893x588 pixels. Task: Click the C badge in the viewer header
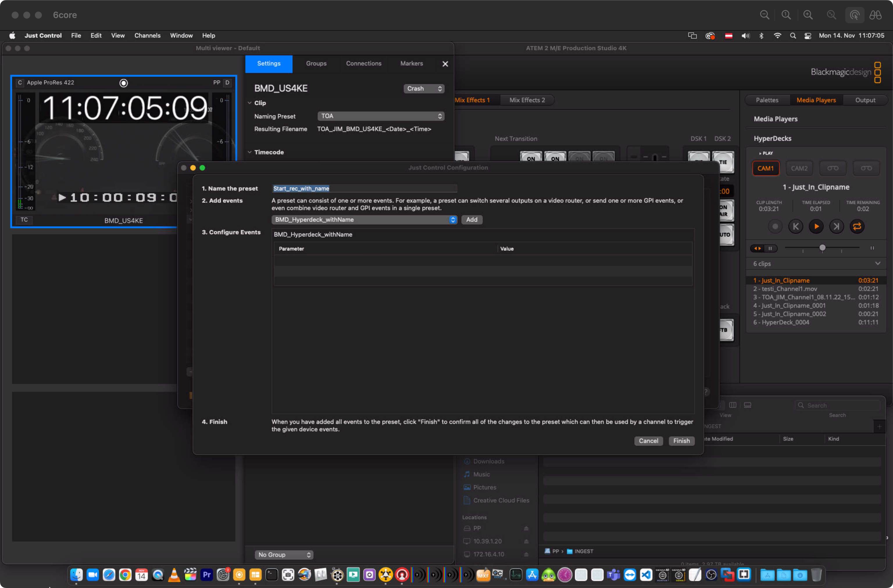click(20, 83)
